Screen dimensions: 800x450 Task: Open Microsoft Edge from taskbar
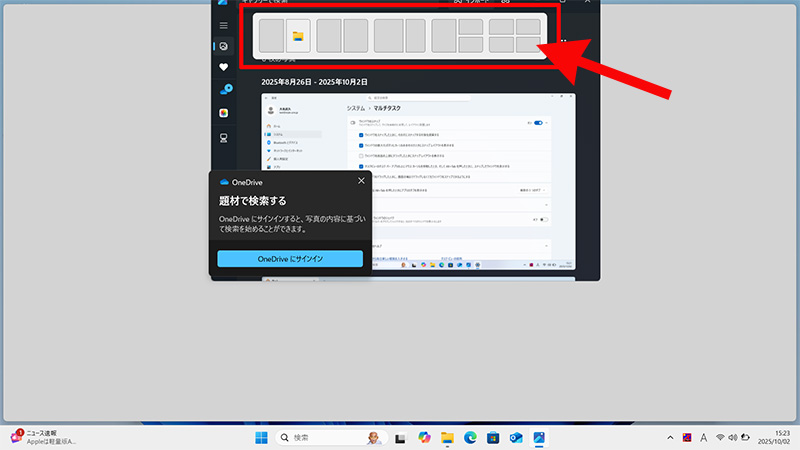(x=470, y=438)
